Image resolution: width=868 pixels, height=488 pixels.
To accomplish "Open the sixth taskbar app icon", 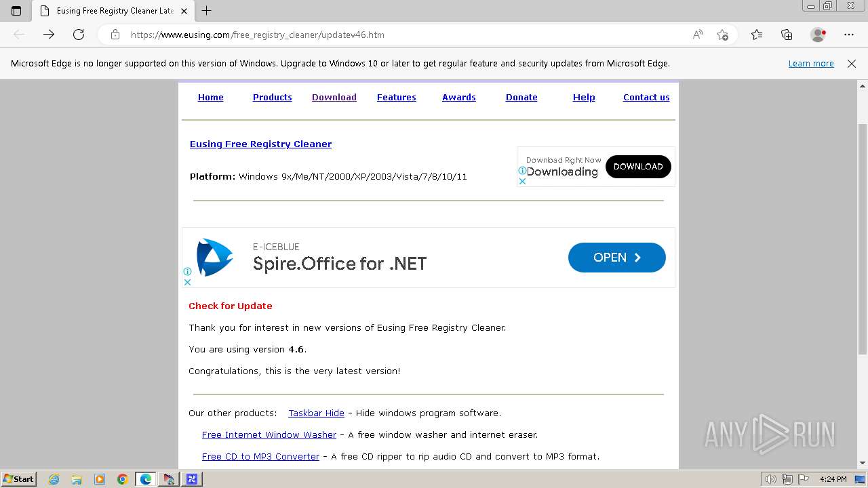I will (168, 479).
